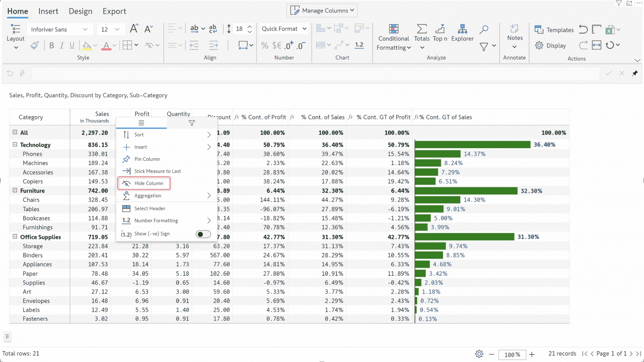
Task: Click the zoom percentage input field
Action: click(512, 354)
